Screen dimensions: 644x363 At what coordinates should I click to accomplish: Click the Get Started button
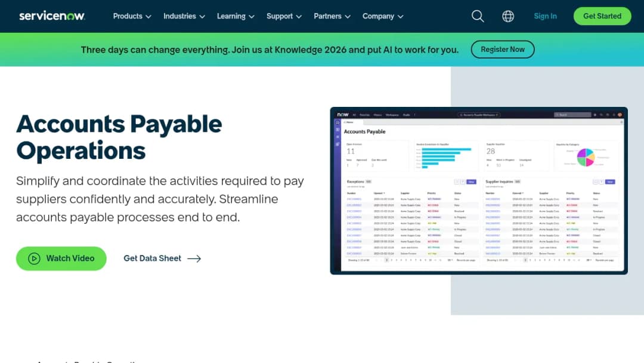[602, 16]
